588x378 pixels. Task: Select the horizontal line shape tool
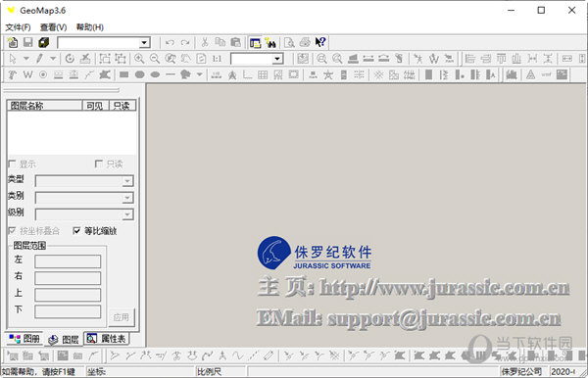[171, 74]
